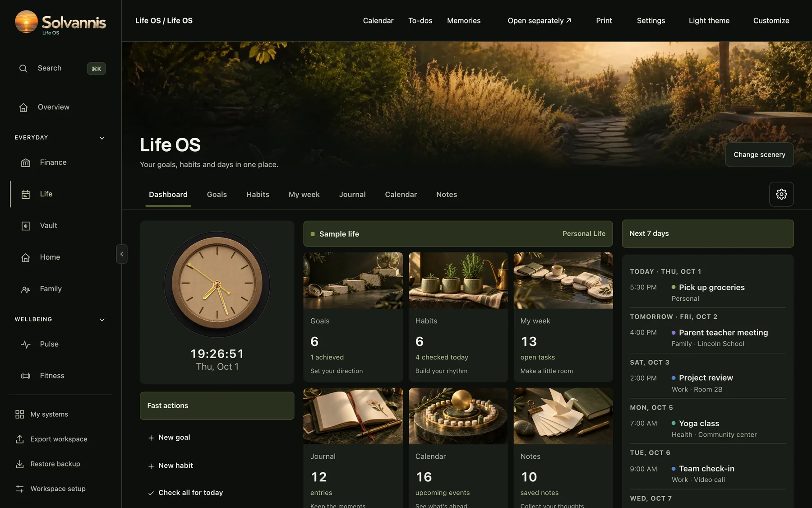Switch to the Habits tab
This screenshot has height=508, width=812.
coord(258,195)
